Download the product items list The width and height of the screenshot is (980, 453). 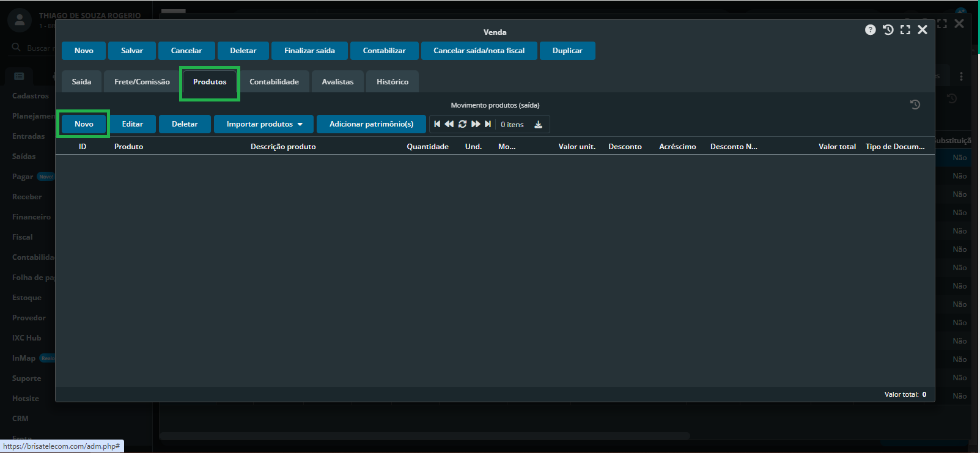coord(538,125)
